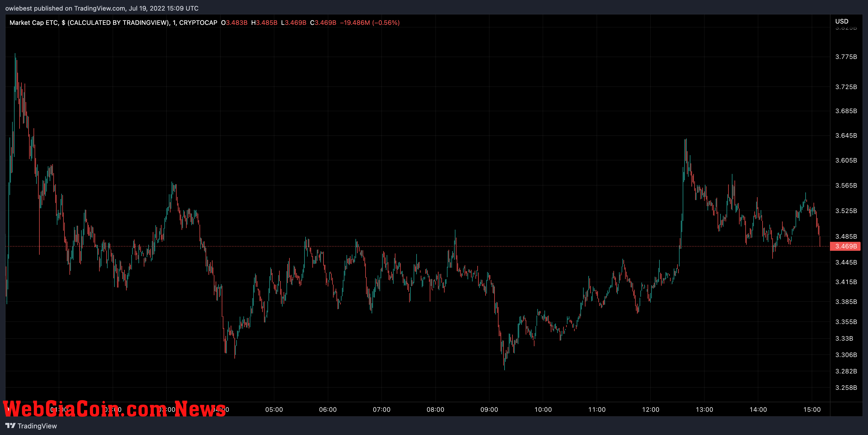The width and height of the screenshot is (868, 435).
Task: Click the 3.282B price axis label
Action: click(x=846, y=371)
